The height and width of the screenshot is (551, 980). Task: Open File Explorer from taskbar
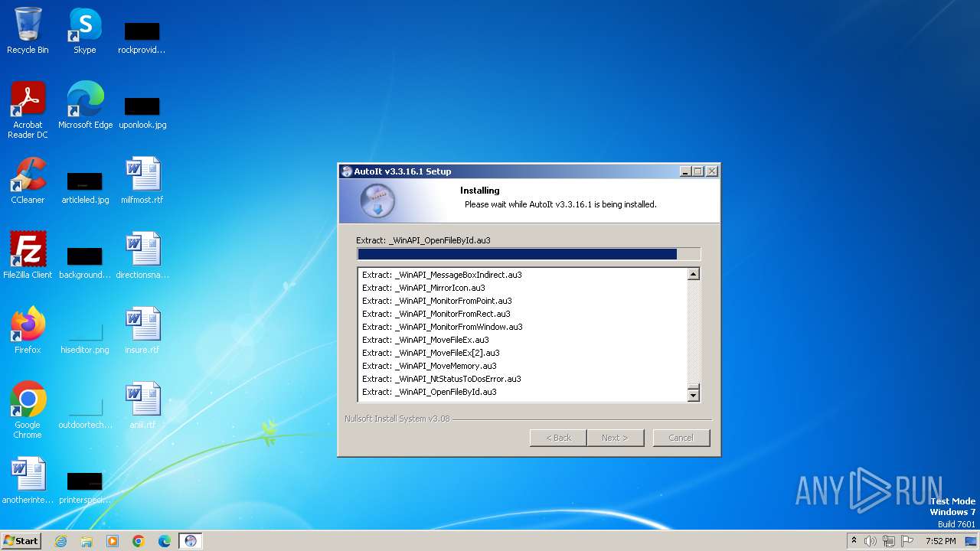[x=87, y=541]
